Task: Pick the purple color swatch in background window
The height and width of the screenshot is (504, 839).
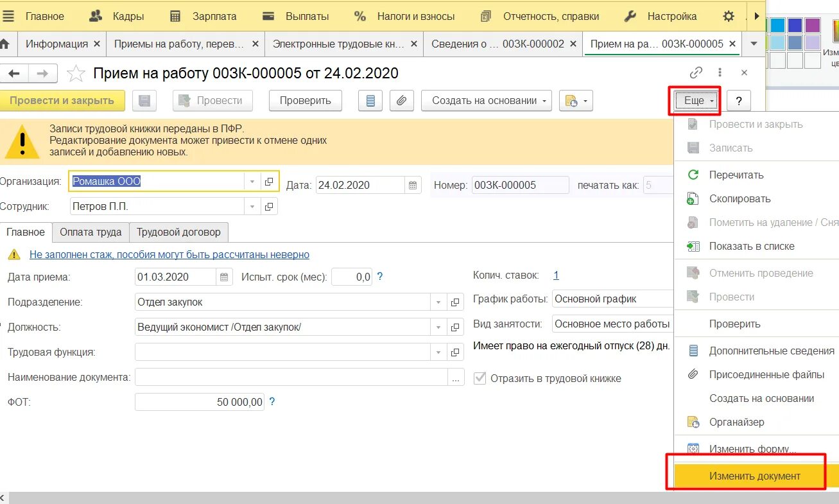Action: [x=813, y=26]
